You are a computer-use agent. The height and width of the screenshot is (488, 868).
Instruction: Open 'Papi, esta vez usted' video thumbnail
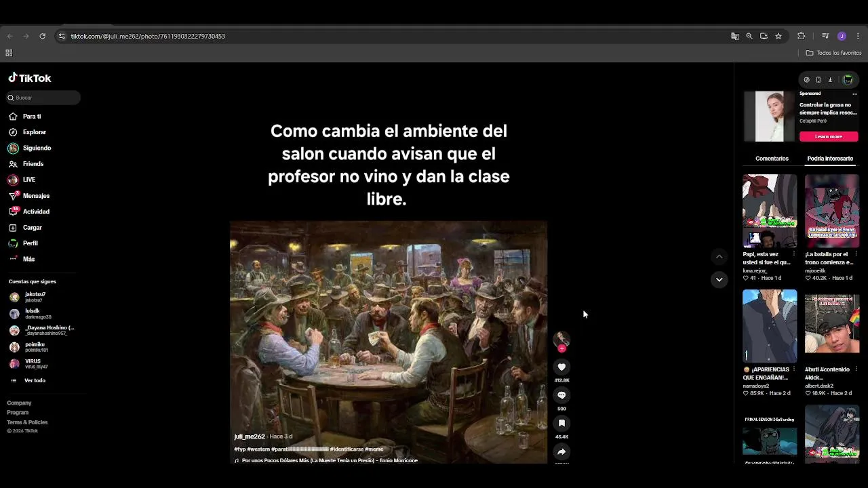coord(770,211)
